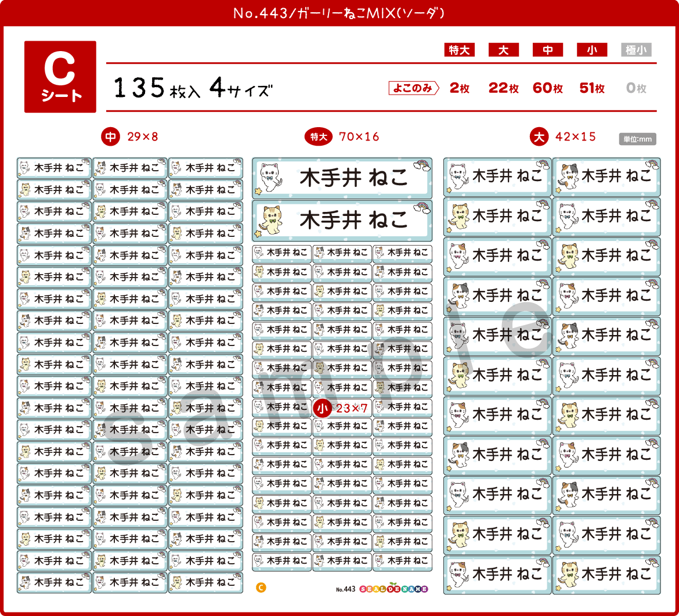
Task: Select the 中 size label in header
Action: coord(547,50)
